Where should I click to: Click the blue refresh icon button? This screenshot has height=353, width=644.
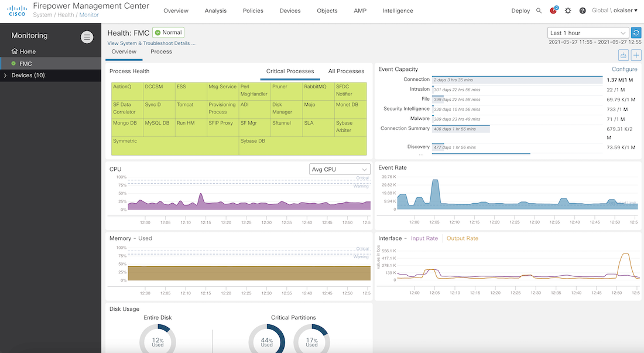point(636,33)
